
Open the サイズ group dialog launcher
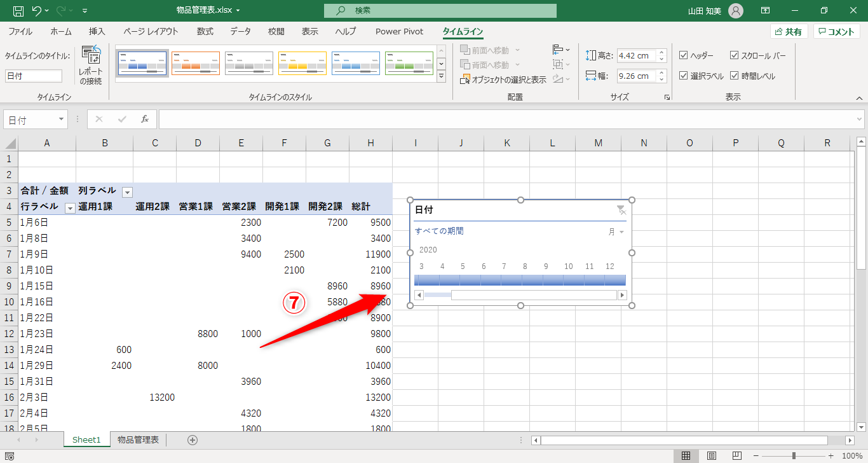(667, 97)
